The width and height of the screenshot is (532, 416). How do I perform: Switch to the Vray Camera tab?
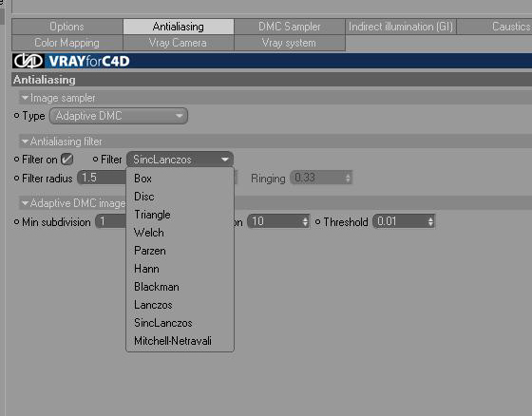(x=179, y=43)
